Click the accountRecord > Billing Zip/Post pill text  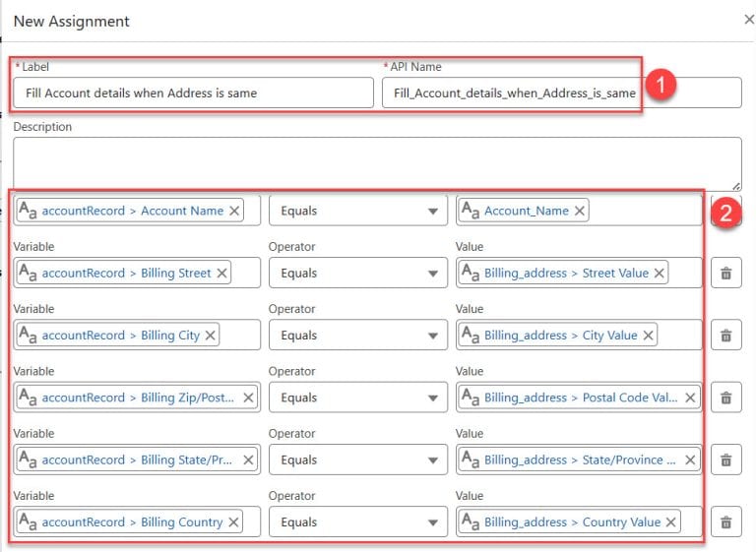point(138,398)
